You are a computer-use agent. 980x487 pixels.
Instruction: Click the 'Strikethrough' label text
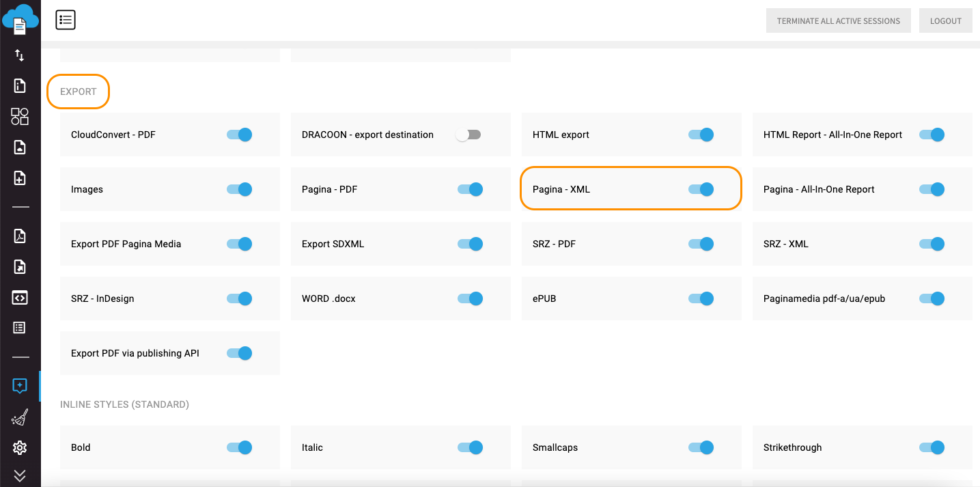(793, 447)
